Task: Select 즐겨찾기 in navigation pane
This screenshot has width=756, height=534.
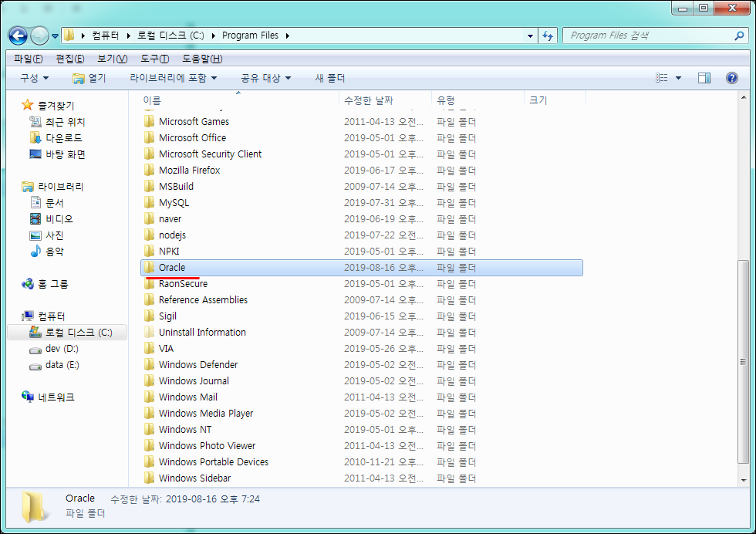Action: (x=56, y=106)
